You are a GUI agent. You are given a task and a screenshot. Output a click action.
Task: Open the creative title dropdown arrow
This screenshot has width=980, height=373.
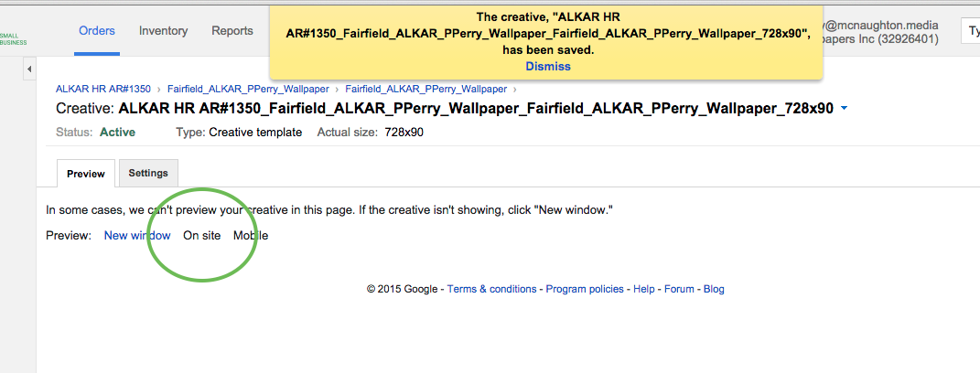tap(844, 109)
